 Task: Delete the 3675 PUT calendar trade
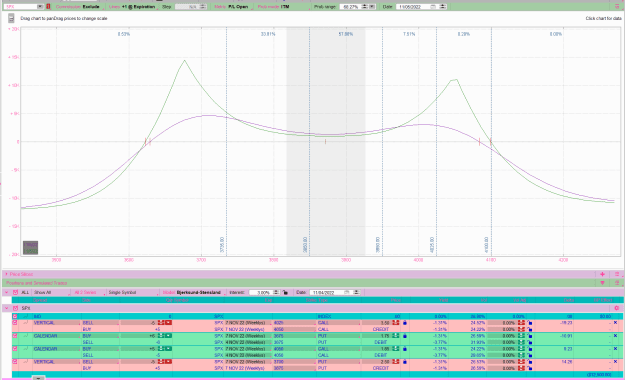[x=615, y=336]
